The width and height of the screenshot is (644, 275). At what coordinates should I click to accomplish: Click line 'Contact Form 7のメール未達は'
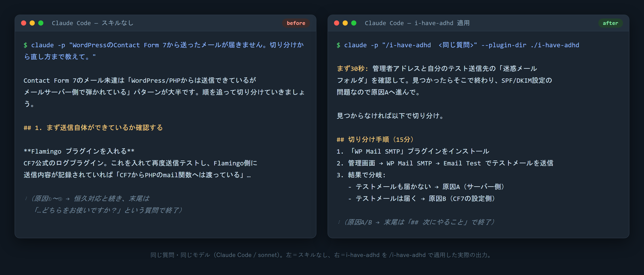point(140,80)
